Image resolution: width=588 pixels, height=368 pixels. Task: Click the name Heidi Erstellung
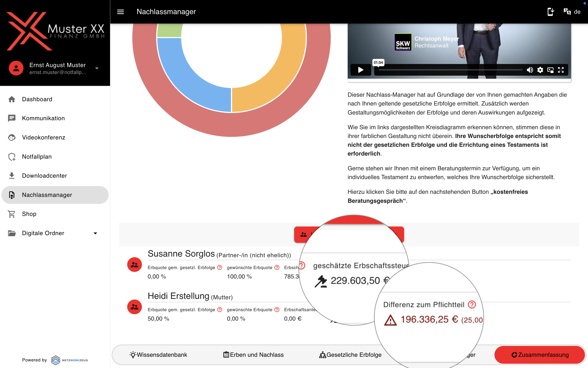[x=178, y=296]
